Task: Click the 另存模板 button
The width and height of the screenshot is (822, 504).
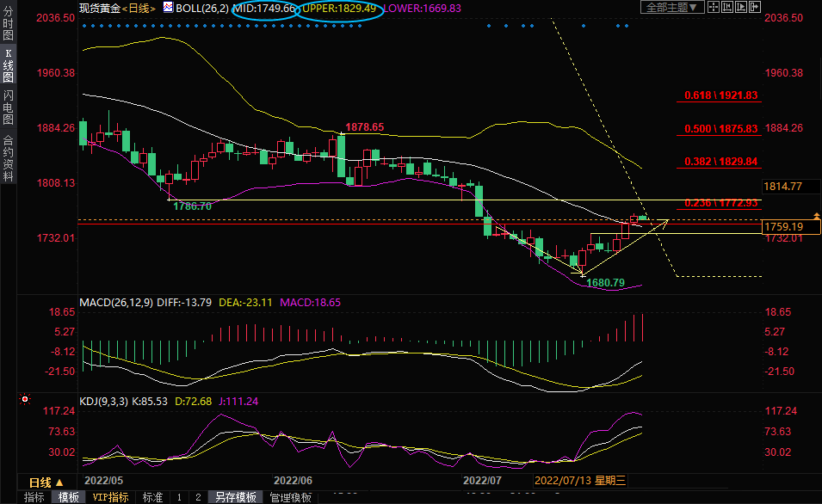Action: coord(235,497)
